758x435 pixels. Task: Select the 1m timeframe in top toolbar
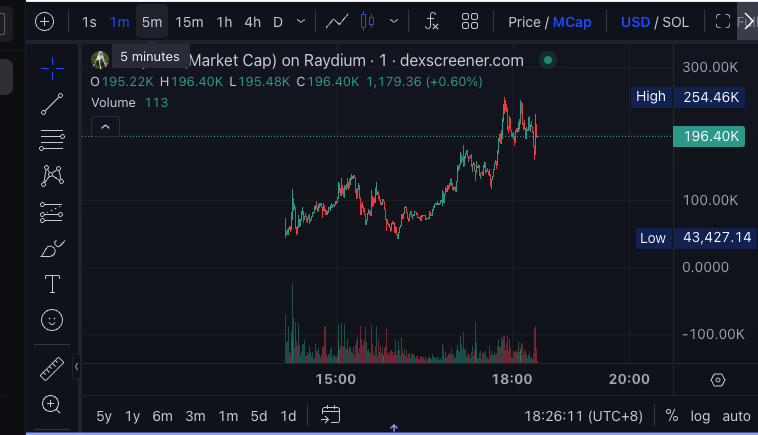(119, 22)
